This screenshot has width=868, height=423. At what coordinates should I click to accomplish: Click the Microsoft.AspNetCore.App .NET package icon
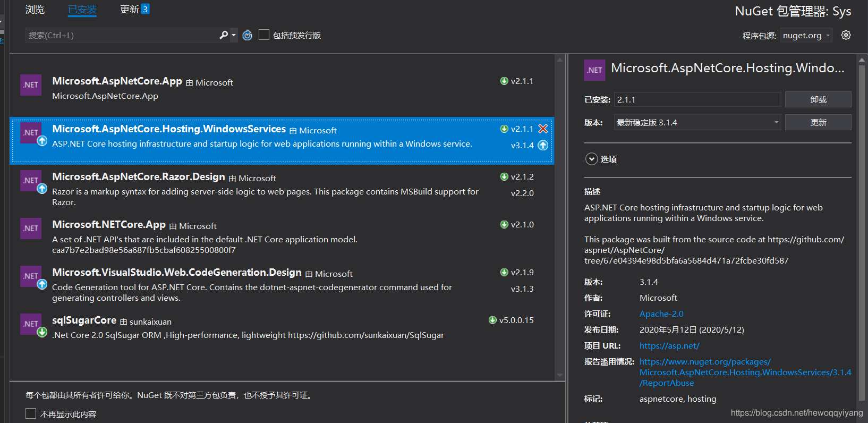coord(31,85)
